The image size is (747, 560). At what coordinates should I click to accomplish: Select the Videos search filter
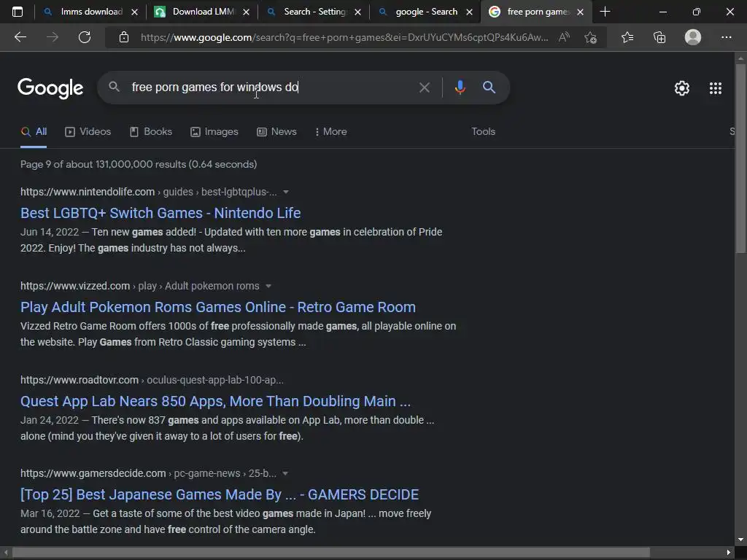coord(88,132)
